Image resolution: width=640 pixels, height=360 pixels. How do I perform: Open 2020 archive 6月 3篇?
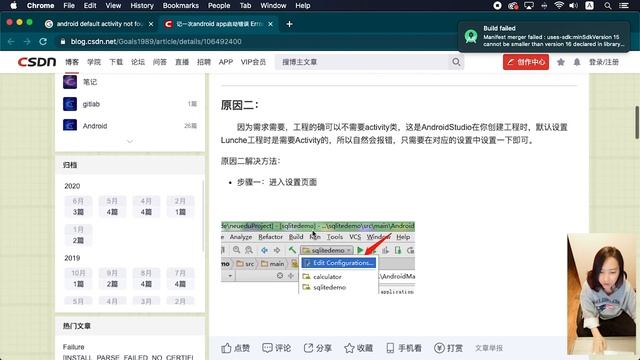(78, 206)
